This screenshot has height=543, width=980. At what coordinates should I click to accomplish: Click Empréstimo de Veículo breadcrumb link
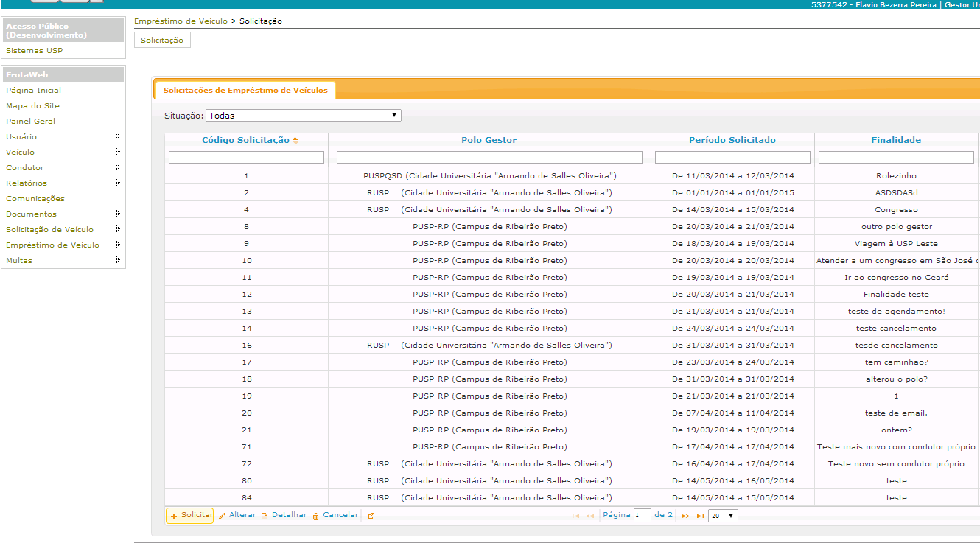tap(181, 21)
